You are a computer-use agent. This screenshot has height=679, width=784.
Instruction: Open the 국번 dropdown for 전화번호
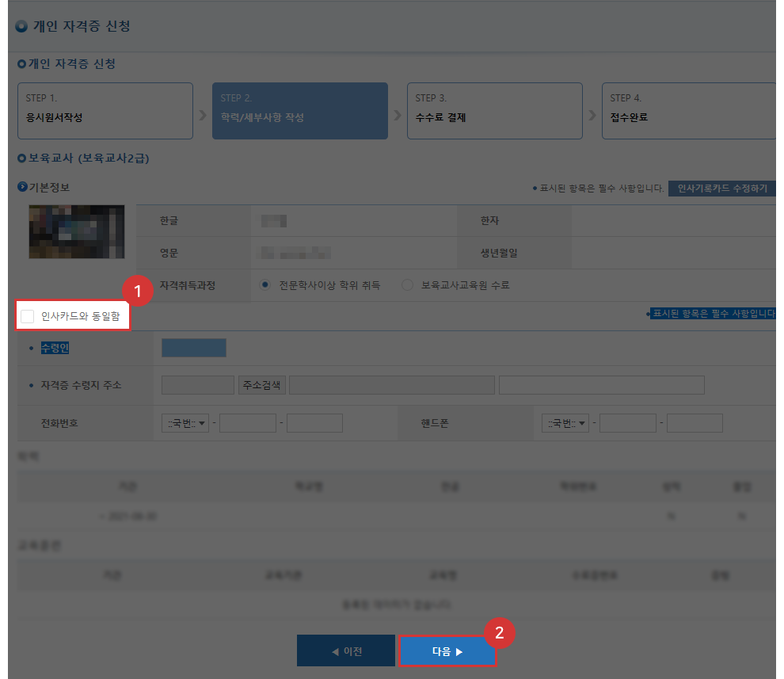185,422
